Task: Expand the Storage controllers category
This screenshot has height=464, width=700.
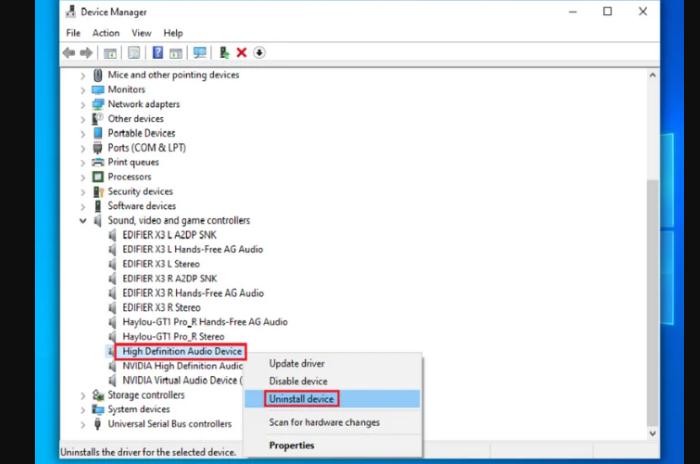Action: pos(83,395)
